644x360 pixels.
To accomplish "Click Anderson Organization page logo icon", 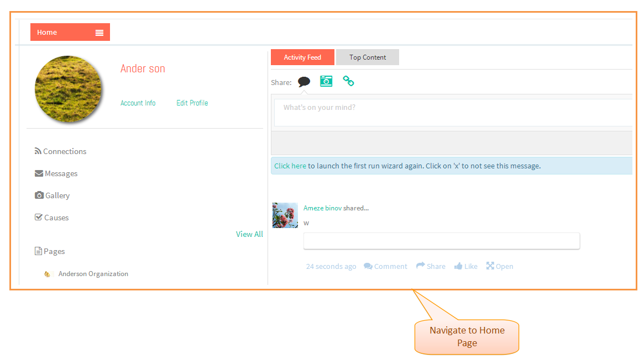I will (x=48, y=274).
